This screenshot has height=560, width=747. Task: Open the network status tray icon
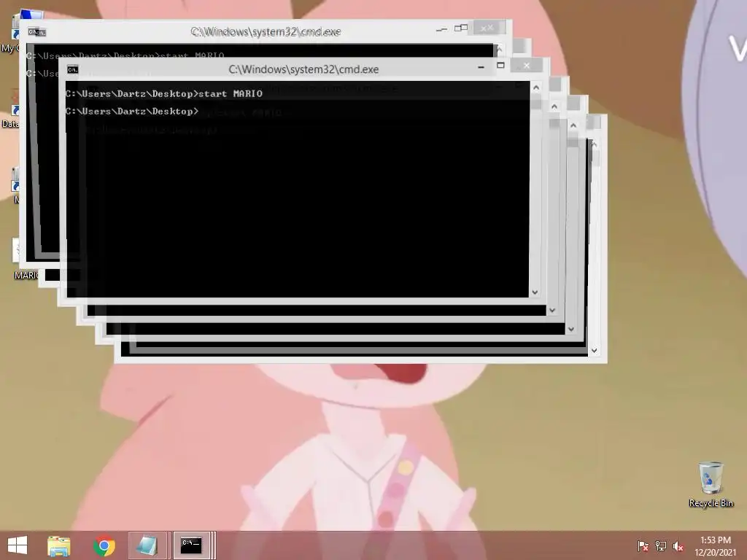tap(661, 546)
